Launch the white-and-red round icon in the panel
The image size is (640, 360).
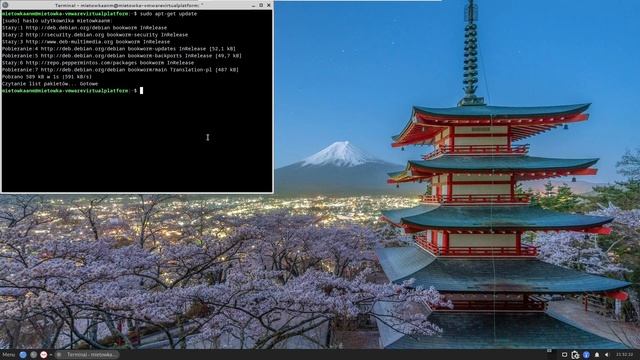click(44, 355)
